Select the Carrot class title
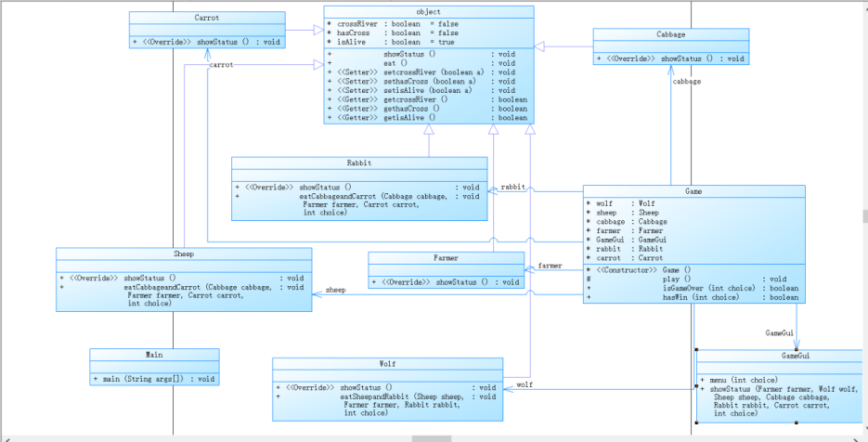Viewport: 868px width, 442px height. (x=207, y=18)
